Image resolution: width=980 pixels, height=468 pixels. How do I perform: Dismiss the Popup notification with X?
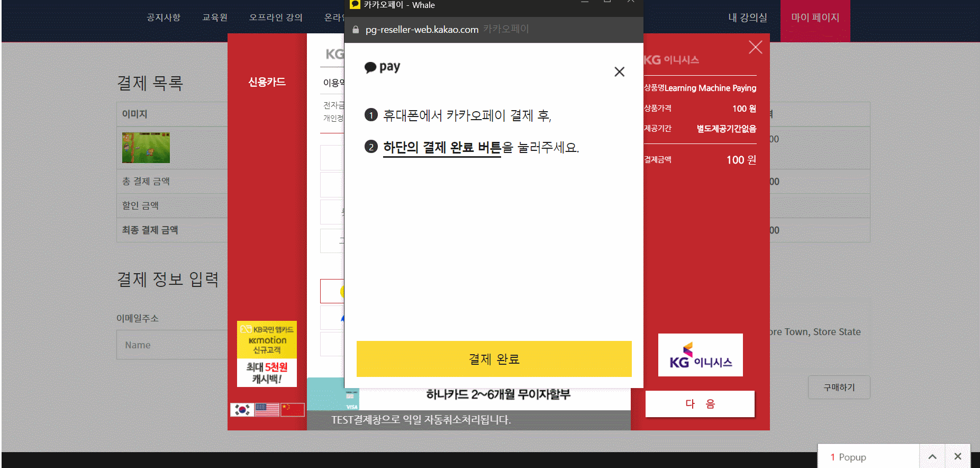(x=958, y=456)
